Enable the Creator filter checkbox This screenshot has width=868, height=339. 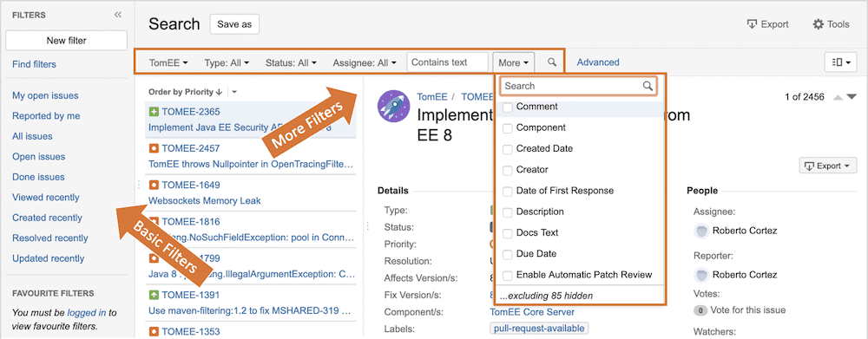coord(507,170)
